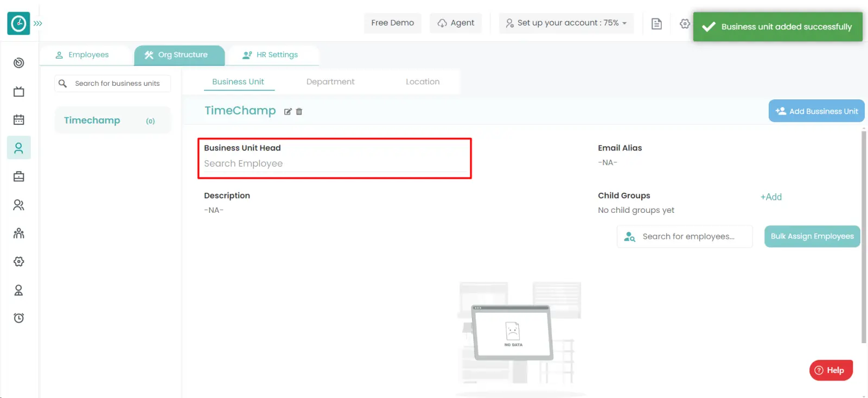Viewport: 868px width, 398px height.
Task: Click the business units search magnifier icon
Action: (x=63, y=84)
